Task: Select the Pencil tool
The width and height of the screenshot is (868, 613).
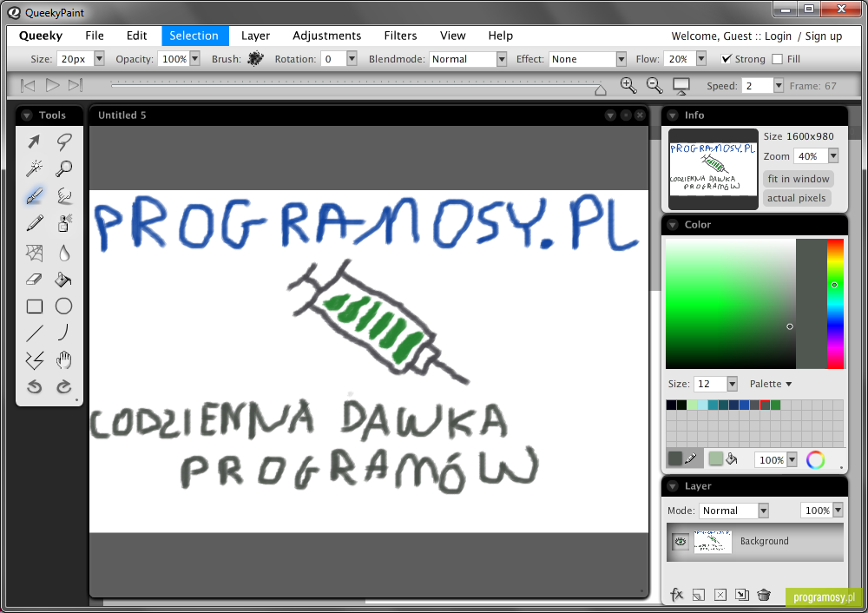Action: point(35,222)
